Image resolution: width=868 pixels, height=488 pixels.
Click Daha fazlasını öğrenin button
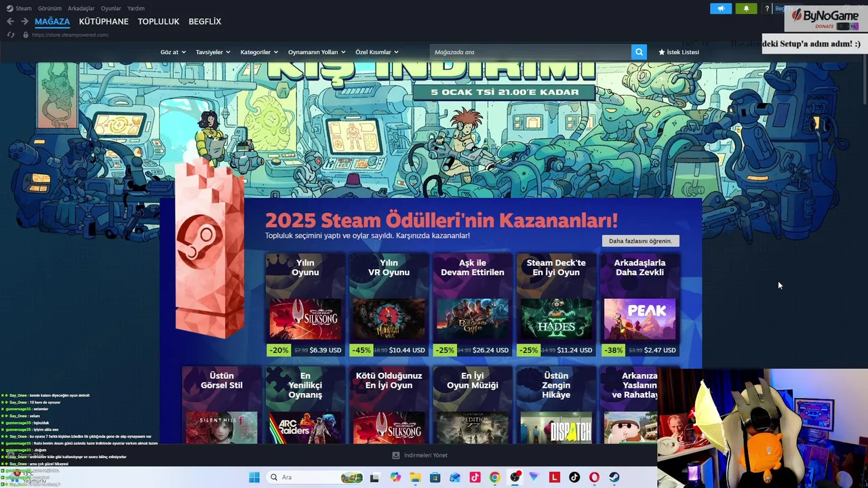tap(640, 241)
